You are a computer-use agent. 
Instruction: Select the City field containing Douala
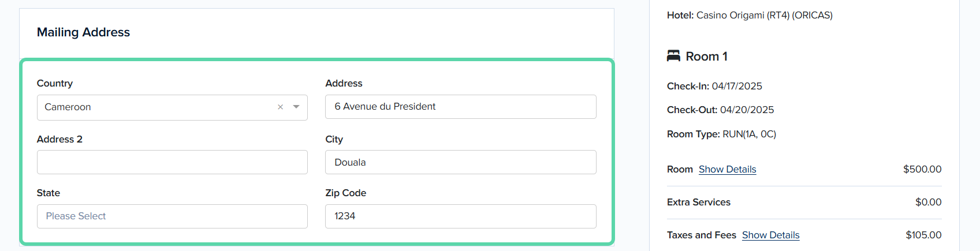click(460, 162)
